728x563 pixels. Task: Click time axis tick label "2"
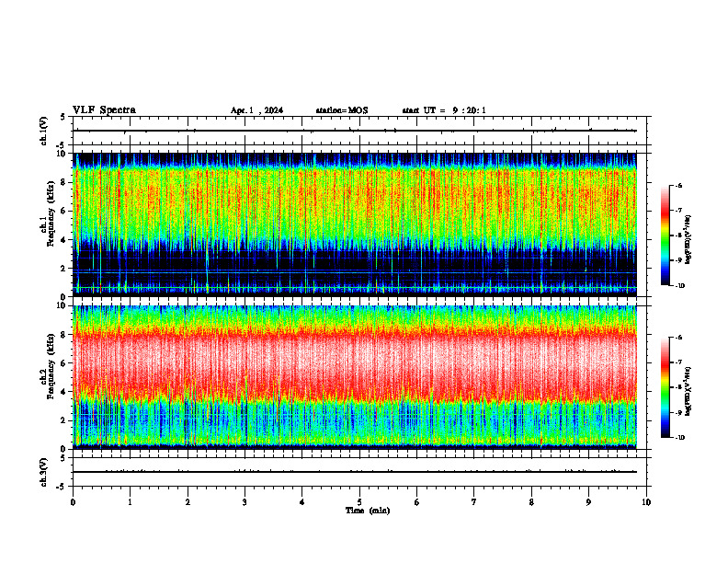point(188,502)
